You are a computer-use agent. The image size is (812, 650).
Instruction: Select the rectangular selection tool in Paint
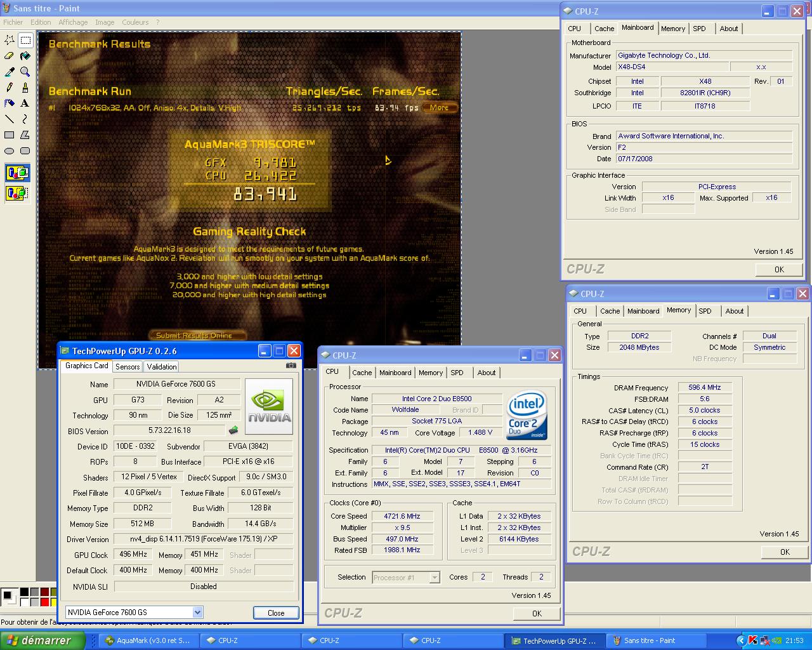[x=25, y=40]
